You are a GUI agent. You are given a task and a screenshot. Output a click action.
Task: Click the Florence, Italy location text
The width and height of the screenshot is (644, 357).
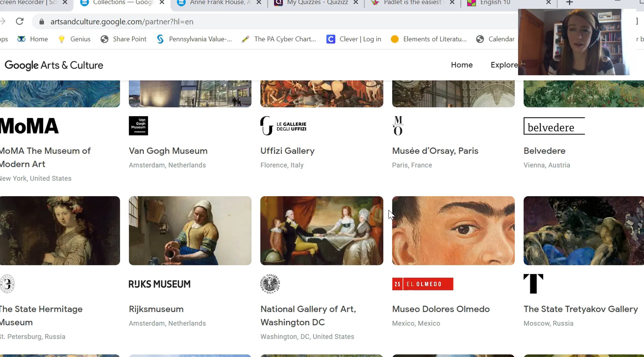pyautogui.click(x=282, y=165)
